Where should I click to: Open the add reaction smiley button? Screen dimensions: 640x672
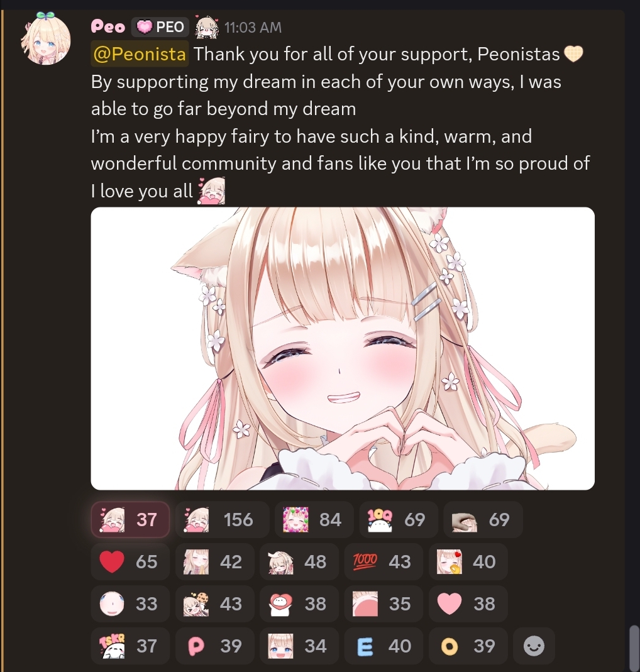(534, 646)
